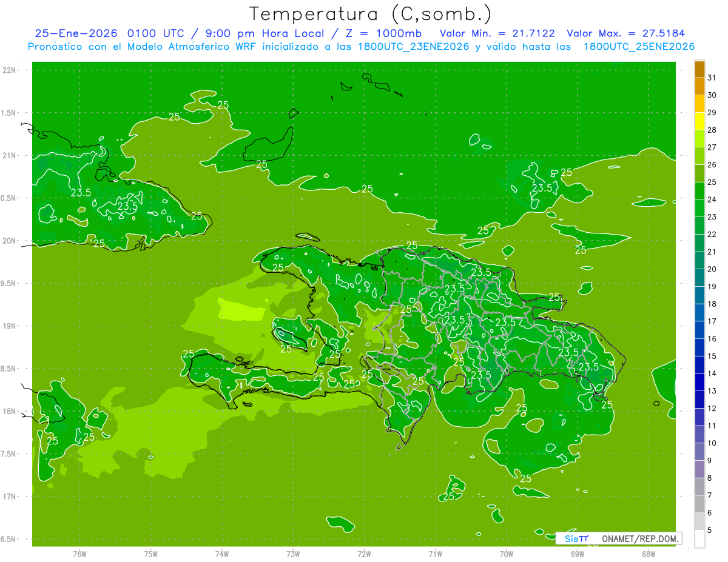The width and height of the screenshot is (728, 562).
Task: Click the '74W' longitude label
Action: coord(221,554)
